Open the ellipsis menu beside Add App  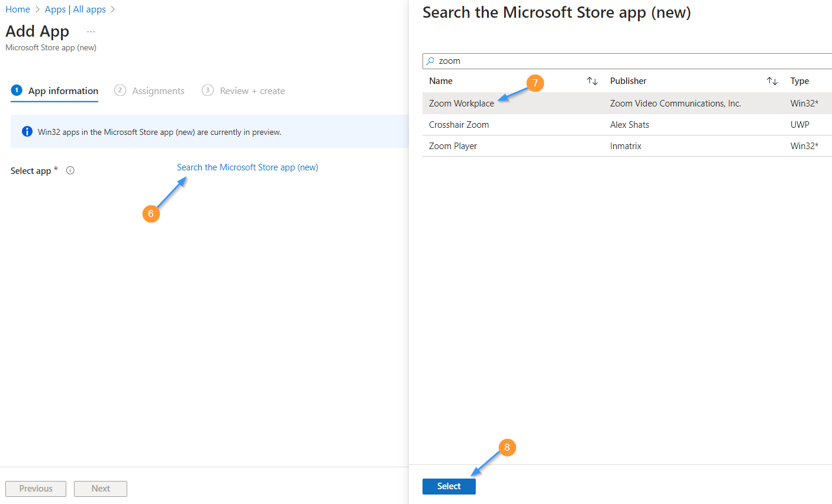pos(91,31)
